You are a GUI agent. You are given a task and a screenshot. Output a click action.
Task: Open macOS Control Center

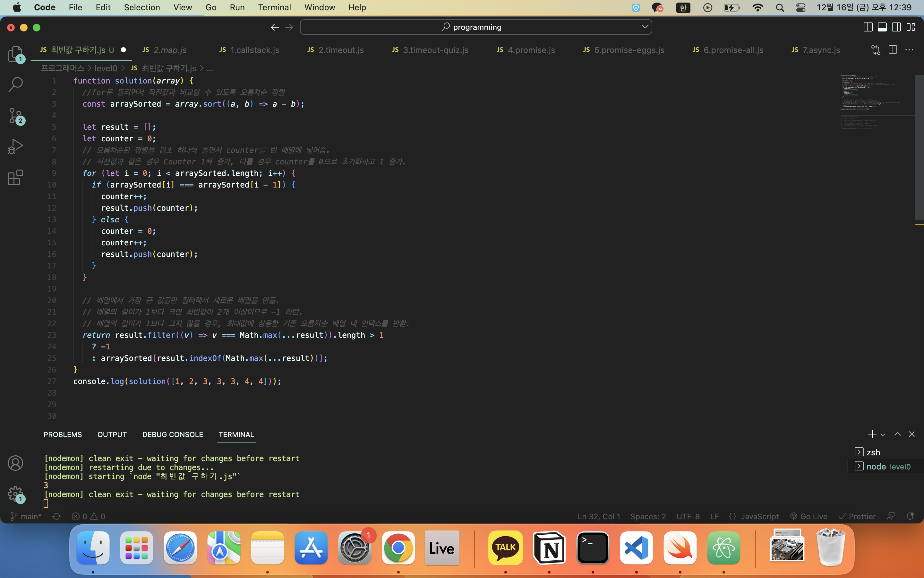pos(801,8)
